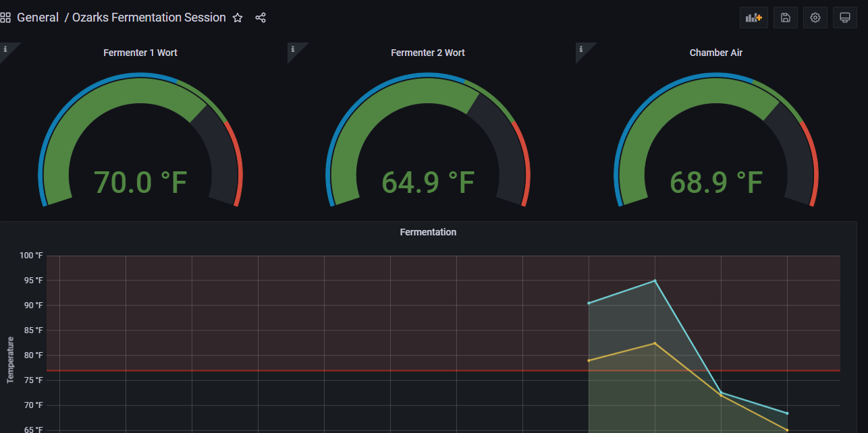Viewport: 868px width, 433px height.
Task: Click the 80 °F axis label
Action: coord(33,355)
